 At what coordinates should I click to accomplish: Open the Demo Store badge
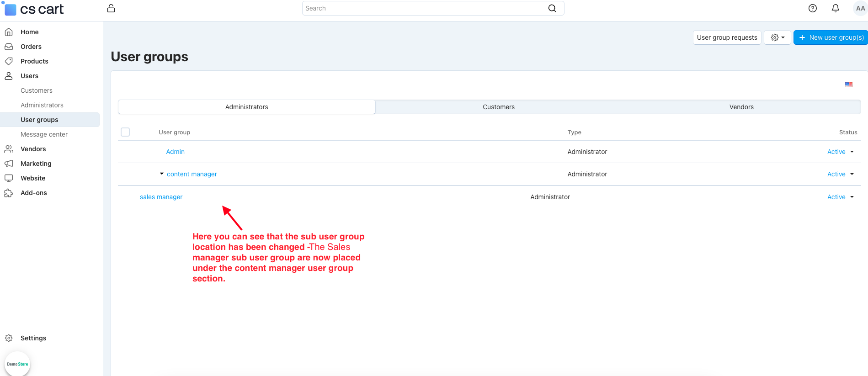pyautogui.click(x=17, y=364)
